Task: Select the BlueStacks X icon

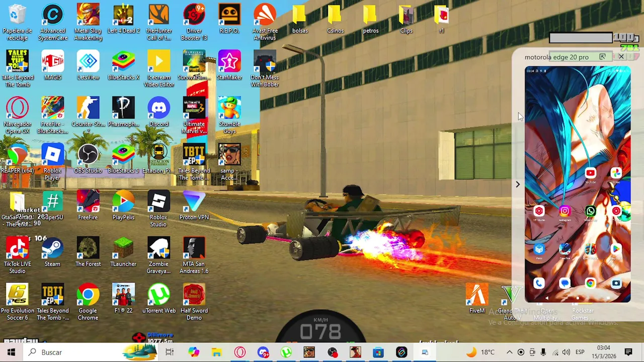Action: 123,65
